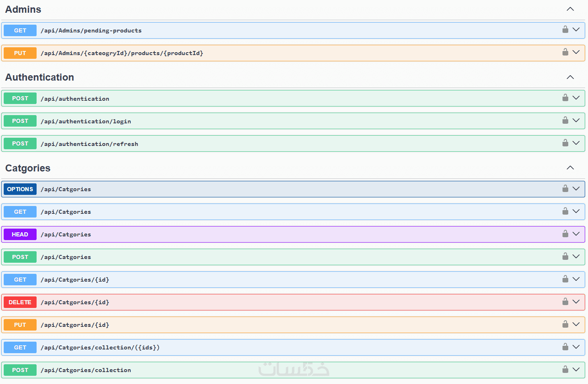
Task: Click lock icon on GET collection/({ids}) row
Action: tap(565, 347)
